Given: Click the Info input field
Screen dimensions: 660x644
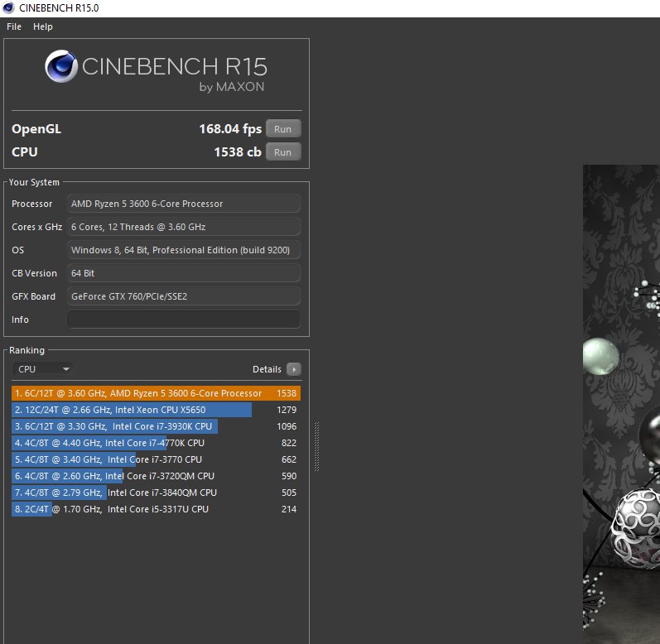Looking at the screenshot, I should pos(184,320).
